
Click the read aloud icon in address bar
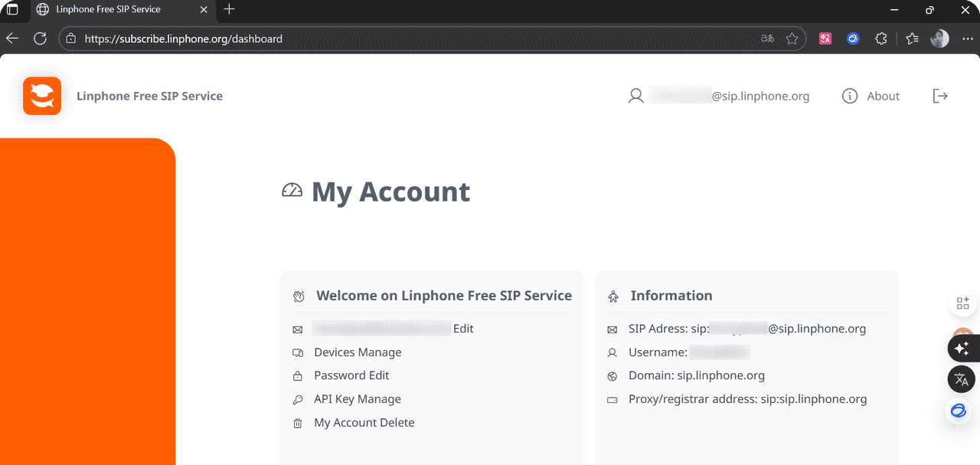[766, 38]
